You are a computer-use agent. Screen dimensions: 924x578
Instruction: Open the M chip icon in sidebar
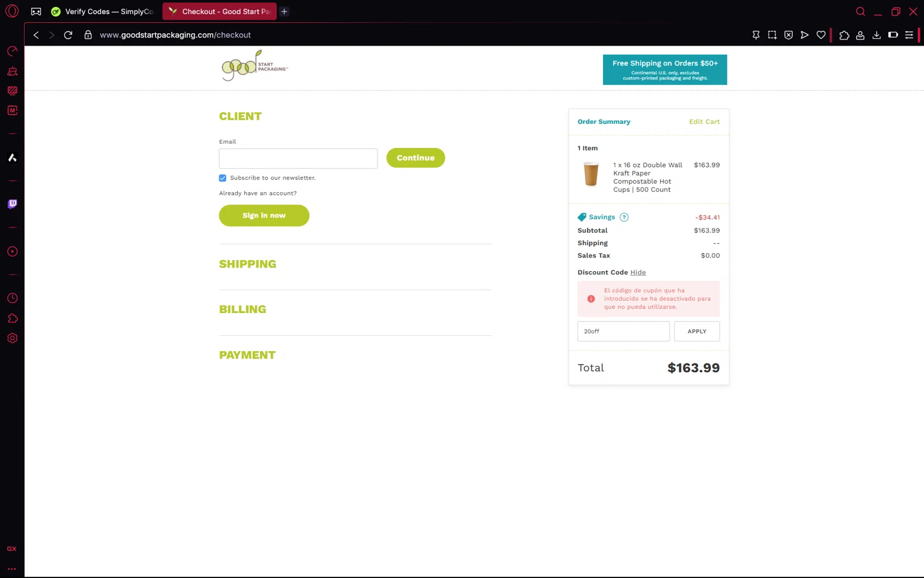point(12,110)
